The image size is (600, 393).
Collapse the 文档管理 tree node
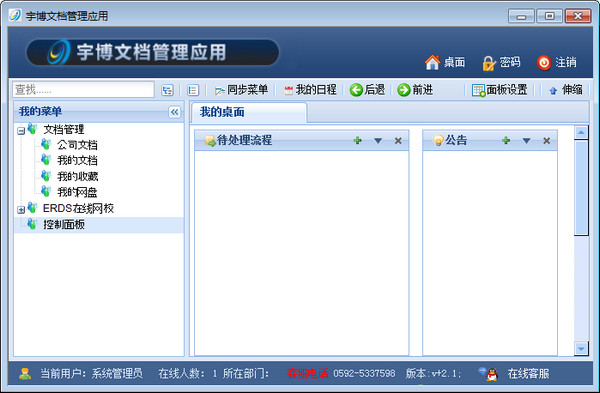click(21, 131)
